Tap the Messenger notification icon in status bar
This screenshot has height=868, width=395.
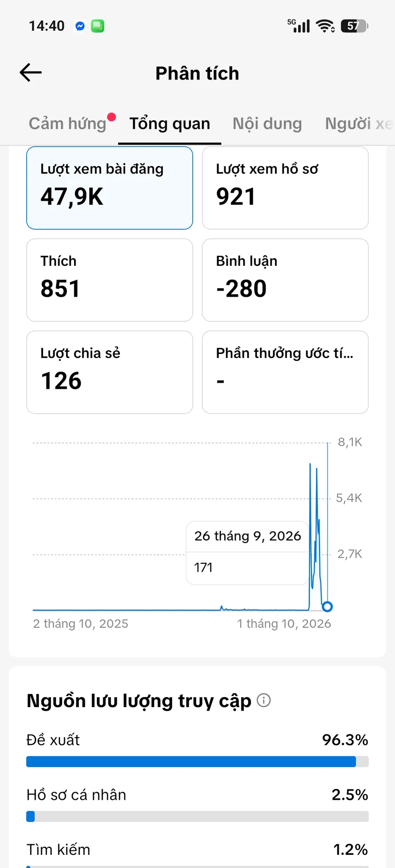point(80,26)
